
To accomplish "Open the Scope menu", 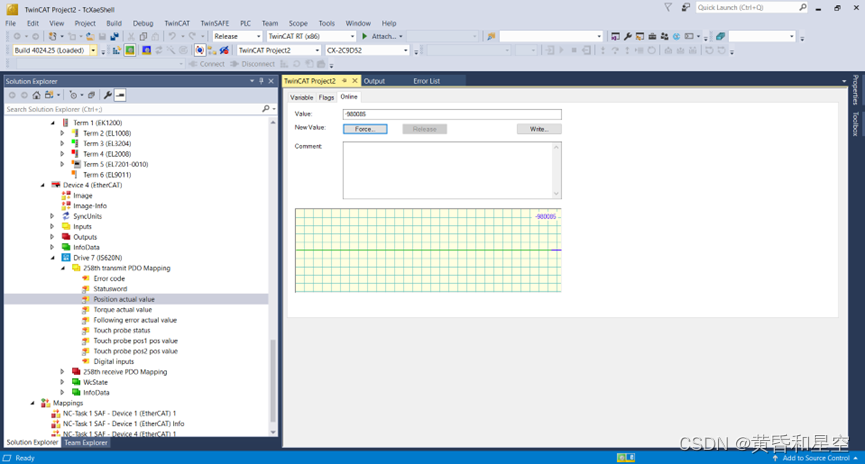I will point(298,23).
